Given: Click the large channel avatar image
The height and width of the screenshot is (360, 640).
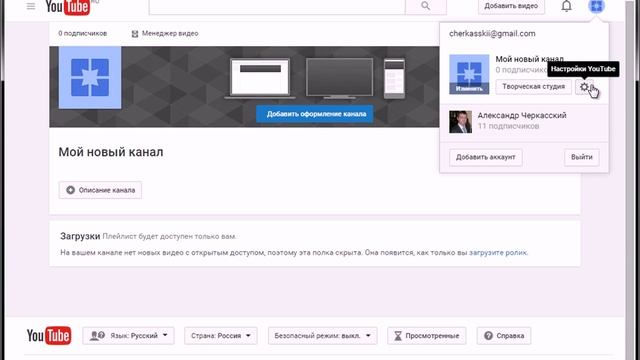Looking at the screenshot, I should 90,78.
